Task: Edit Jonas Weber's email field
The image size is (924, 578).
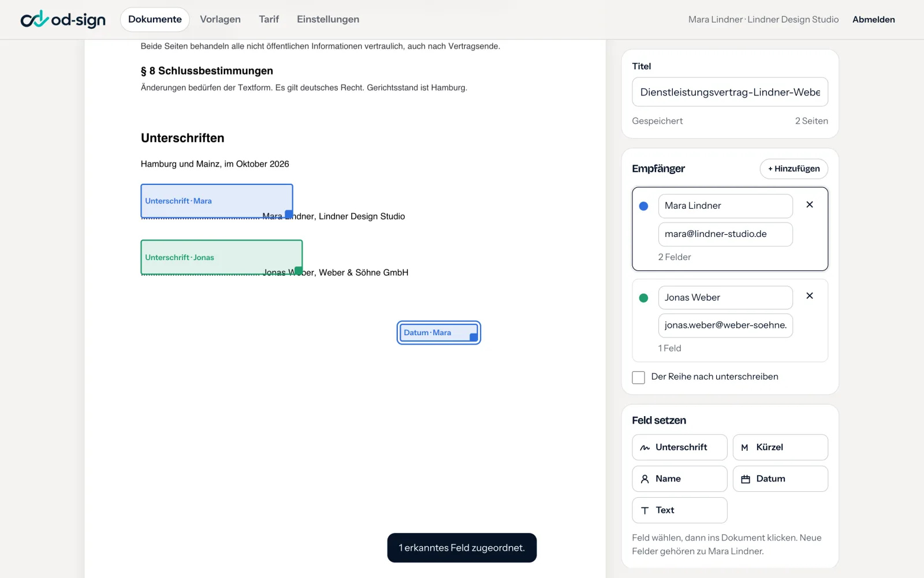Action: coord(725,325)
